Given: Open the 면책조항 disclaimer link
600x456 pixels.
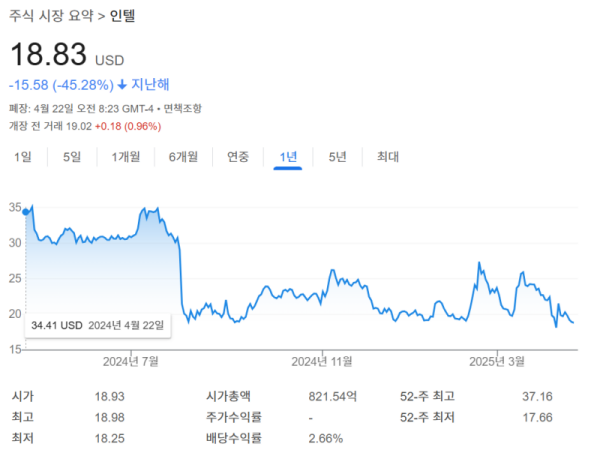Looking at the screenshot, I should point(183,109).
